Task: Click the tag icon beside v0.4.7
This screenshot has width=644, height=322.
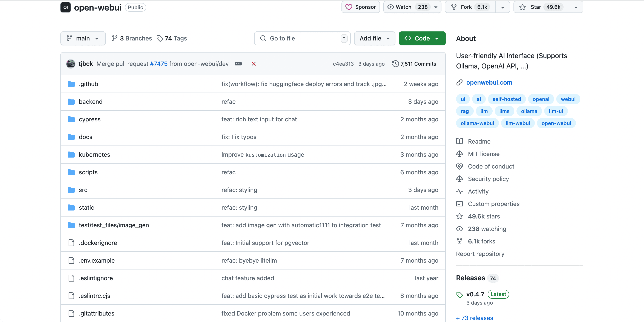Action: pos(459,295)
